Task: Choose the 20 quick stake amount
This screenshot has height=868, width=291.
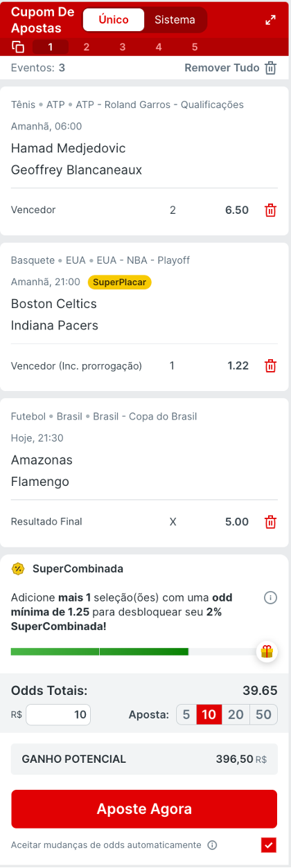Action: click(x=236, y=714)
